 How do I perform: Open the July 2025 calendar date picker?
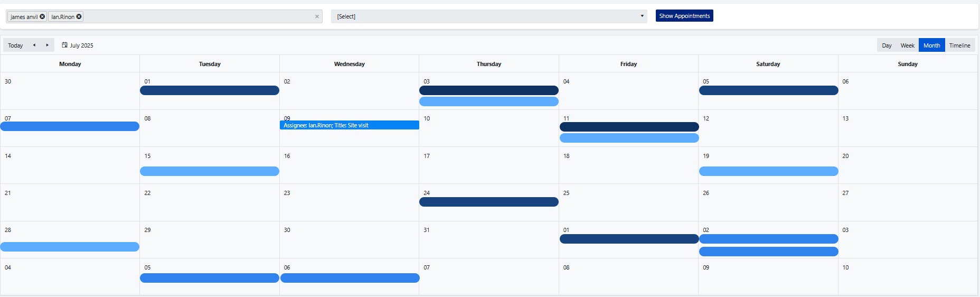(x=78, y=45)
